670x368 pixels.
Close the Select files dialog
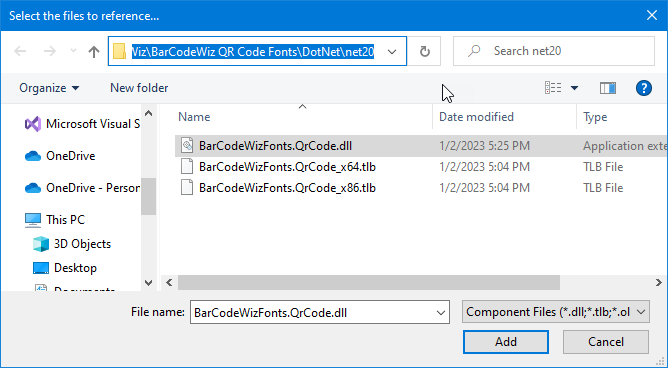tap(652, 15)
